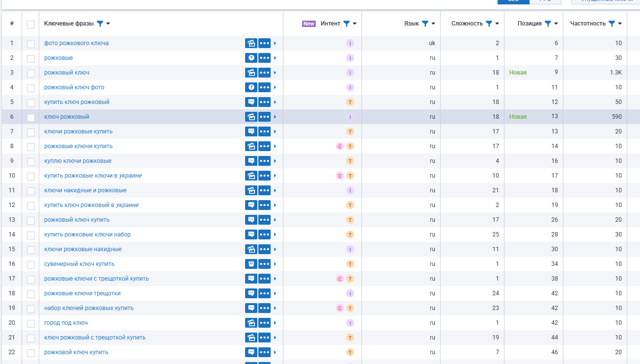Tick checkbox for 'рожковый ключ купить'
Image resolution: width=640 pixels, height=364 pixels.
(31, 220)
